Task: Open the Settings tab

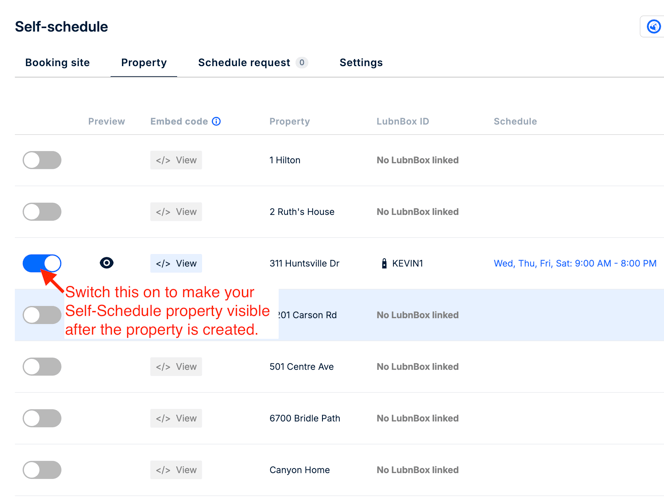Action: pos(361,63)
